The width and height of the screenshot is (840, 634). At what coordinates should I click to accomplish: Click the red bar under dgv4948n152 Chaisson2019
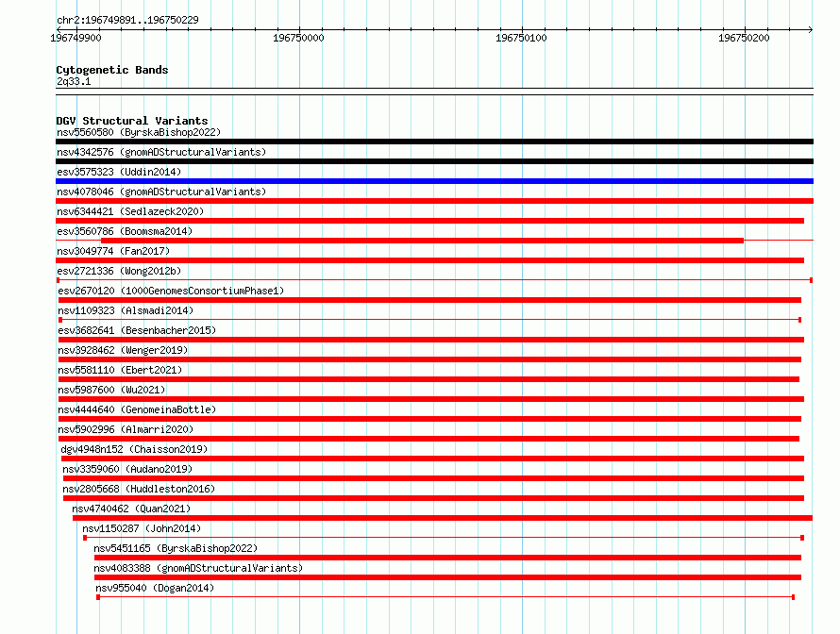[432, 459]
